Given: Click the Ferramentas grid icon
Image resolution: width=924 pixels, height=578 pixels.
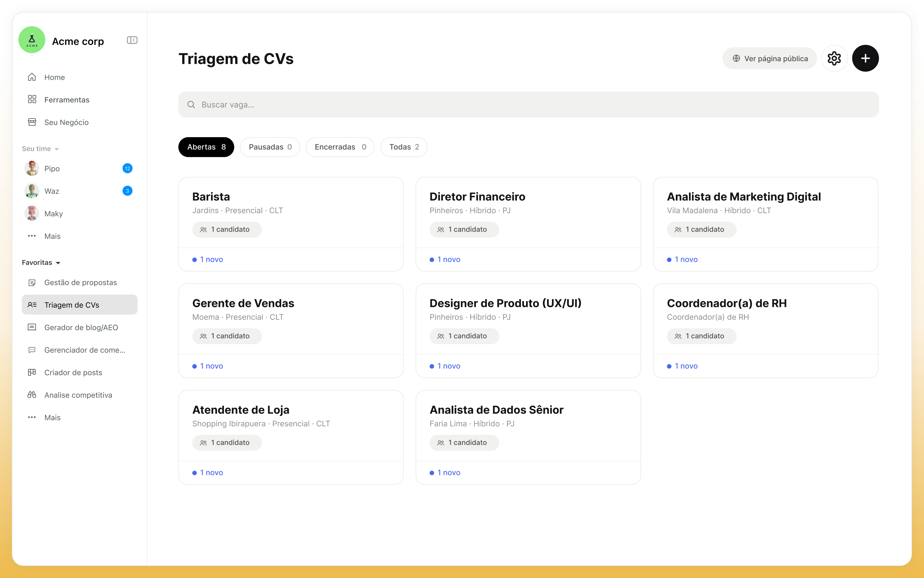Looking at the screenshot, I should click(32, 99).
